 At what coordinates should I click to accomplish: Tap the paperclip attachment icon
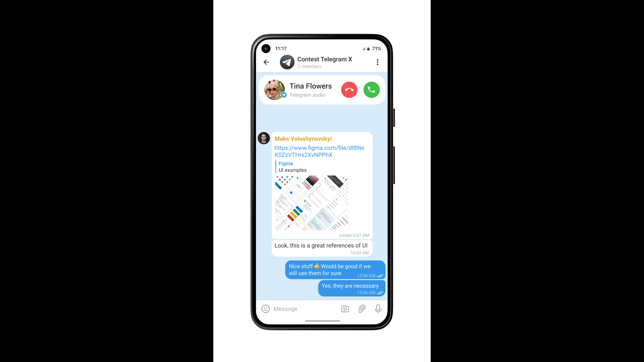pyautogui.click(x=362, y=309)
